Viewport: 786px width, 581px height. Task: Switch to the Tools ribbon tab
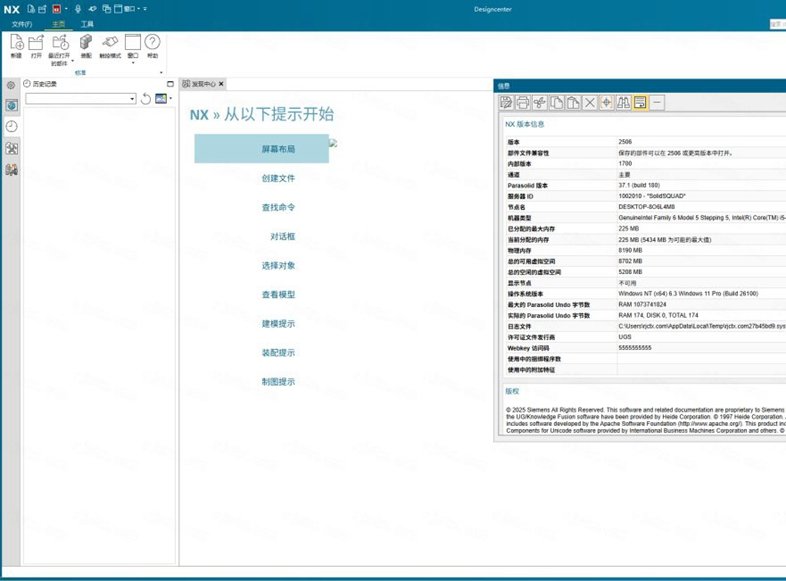pyautogui.click(x=87, y=24)
